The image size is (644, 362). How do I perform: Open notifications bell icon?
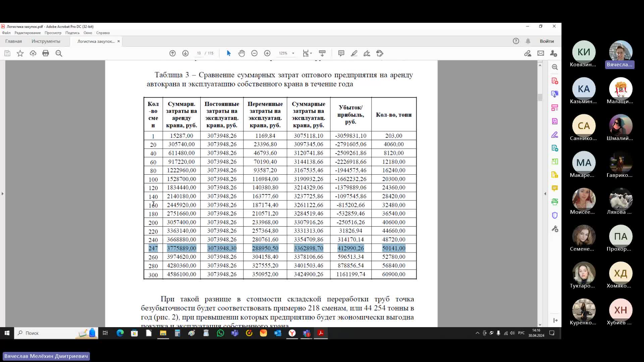click(x=528, y=41)
